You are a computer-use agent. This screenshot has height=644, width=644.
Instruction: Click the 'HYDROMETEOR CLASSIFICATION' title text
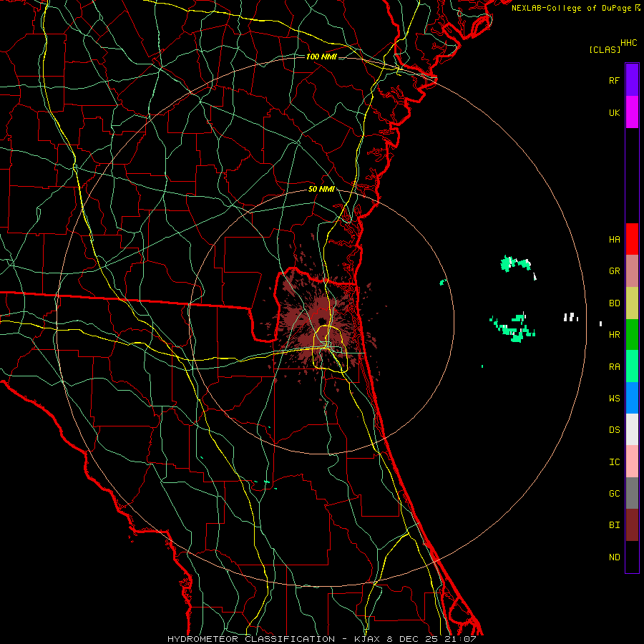(x=251, y=639)
